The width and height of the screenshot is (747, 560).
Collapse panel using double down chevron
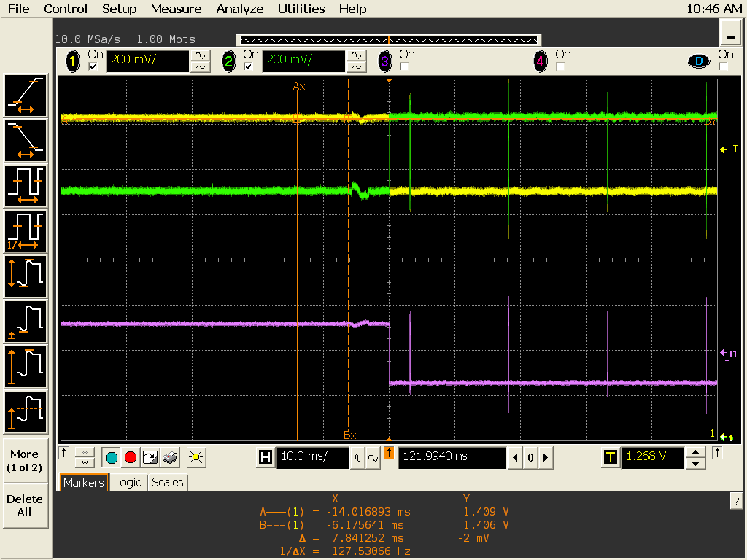click(x=85, y=463)
